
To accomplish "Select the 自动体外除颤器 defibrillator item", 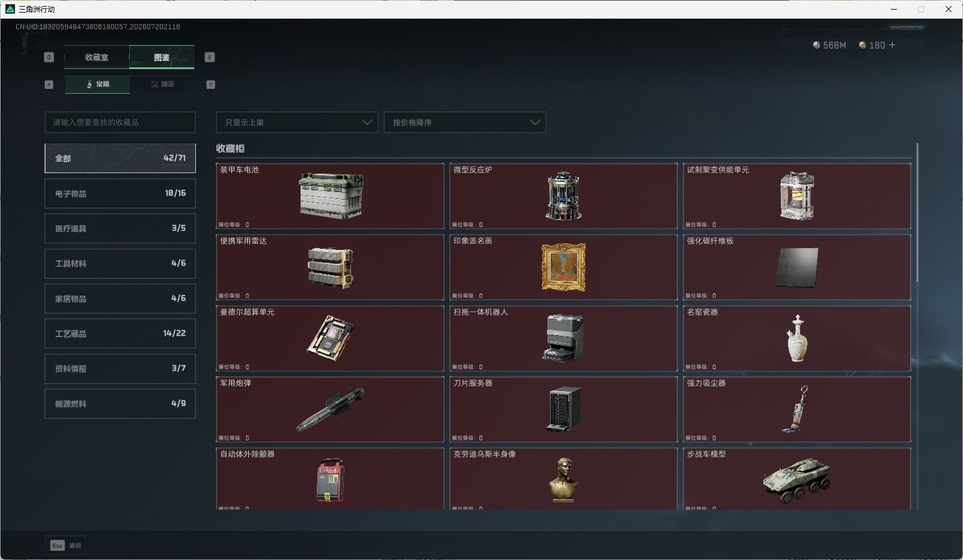I will tap(330, 480).
